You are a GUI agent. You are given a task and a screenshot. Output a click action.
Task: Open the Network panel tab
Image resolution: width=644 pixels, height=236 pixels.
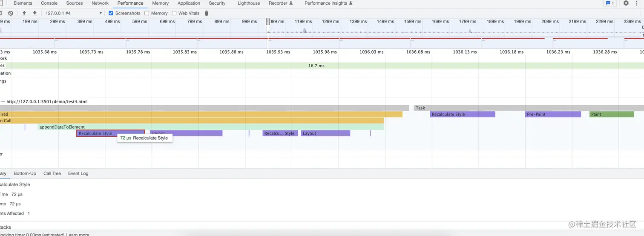(x=100, y=3)
